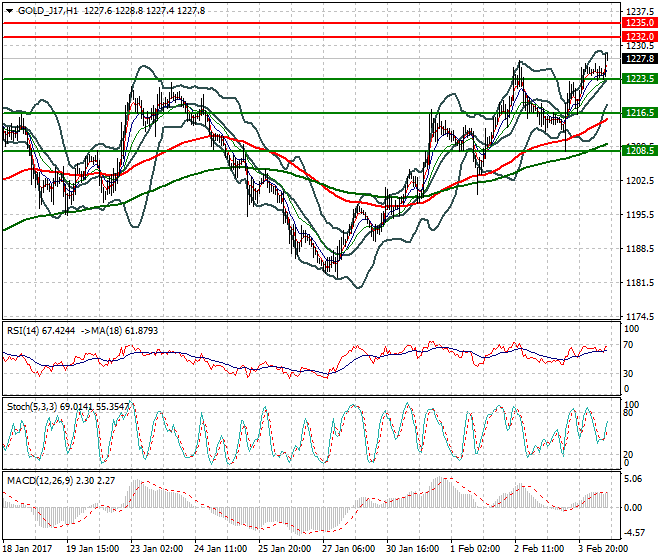Click the RSI scale level 30

[628, 373]
